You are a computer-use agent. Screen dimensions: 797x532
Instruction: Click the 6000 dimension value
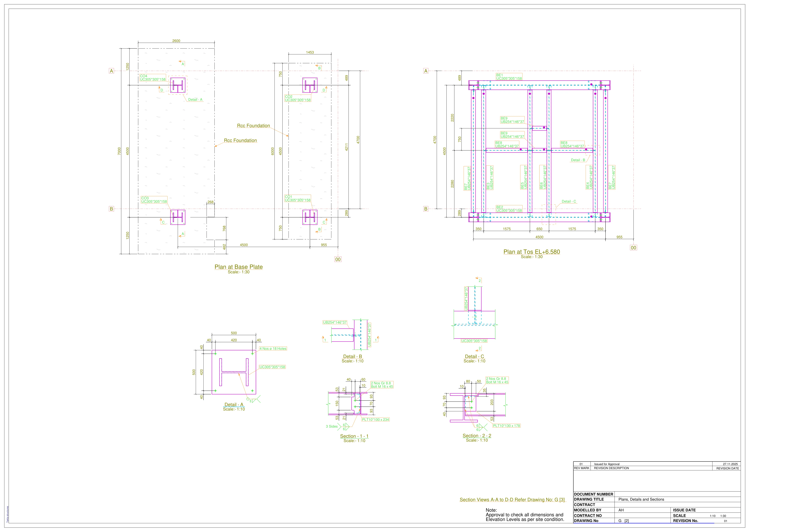(272, 151)
